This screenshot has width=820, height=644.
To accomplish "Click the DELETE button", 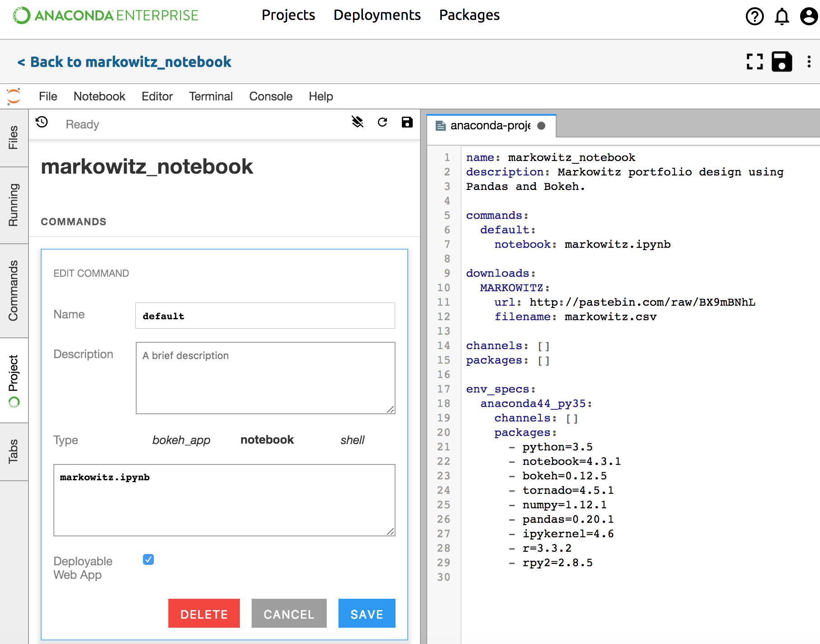I will click(x=204, y=613).
